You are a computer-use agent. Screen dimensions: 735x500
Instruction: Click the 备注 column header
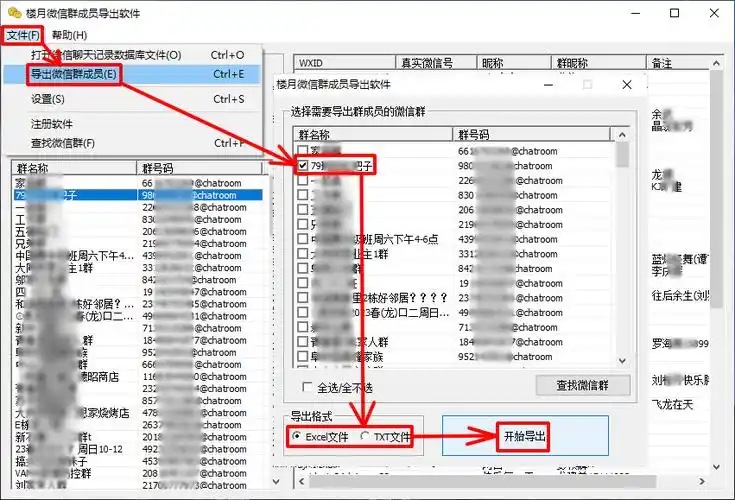[678, 63]
